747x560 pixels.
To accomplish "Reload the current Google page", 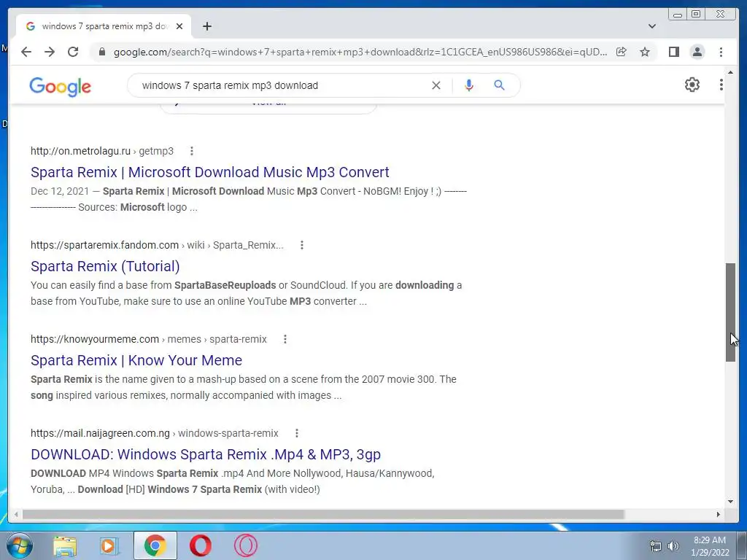I will pyautogui.click(x=73, y=52).
